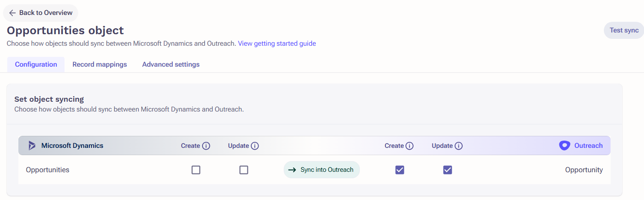Uncheck Create checkbox for Outreach Opportunity
This screenshot has height=200, width=644.
[x=400, y=170]
